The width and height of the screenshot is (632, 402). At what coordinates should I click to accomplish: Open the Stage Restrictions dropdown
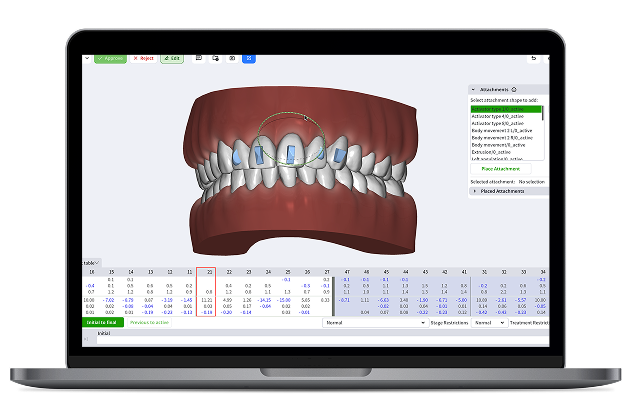[x=489, y=323]
